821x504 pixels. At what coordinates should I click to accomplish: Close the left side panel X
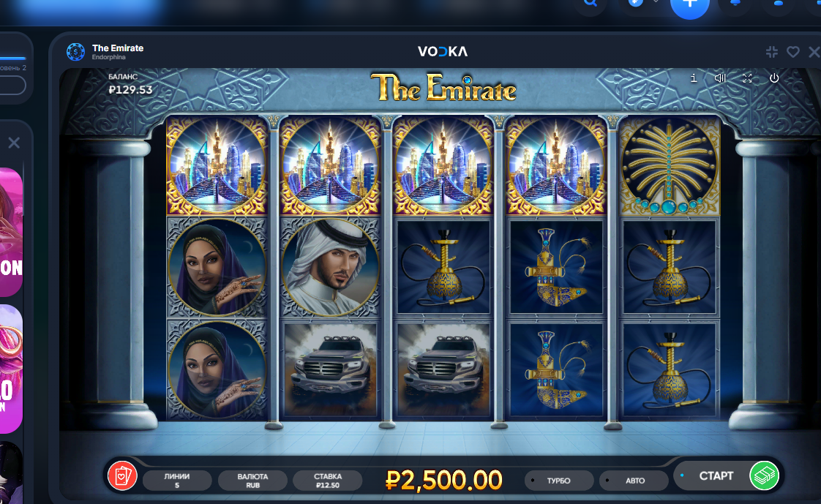[x=14, y=143]
